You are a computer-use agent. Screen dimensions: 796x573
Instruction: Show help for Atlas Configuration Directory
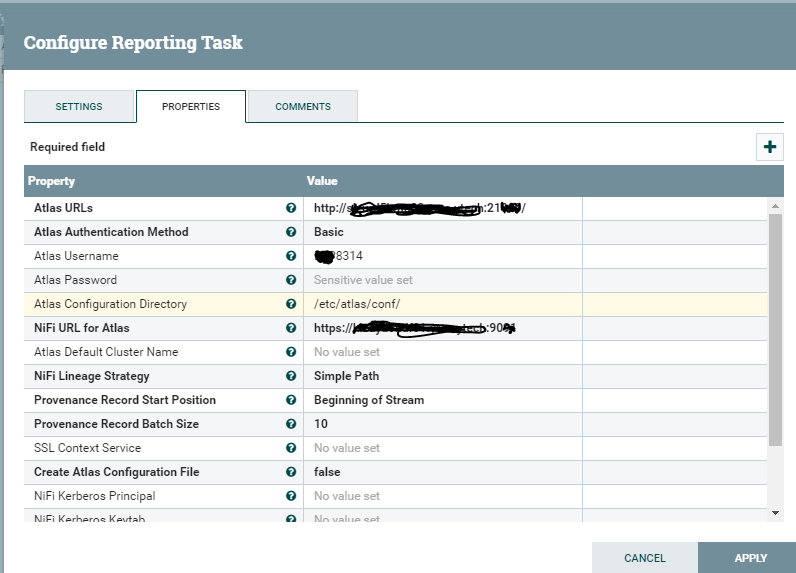click(291, 304)
